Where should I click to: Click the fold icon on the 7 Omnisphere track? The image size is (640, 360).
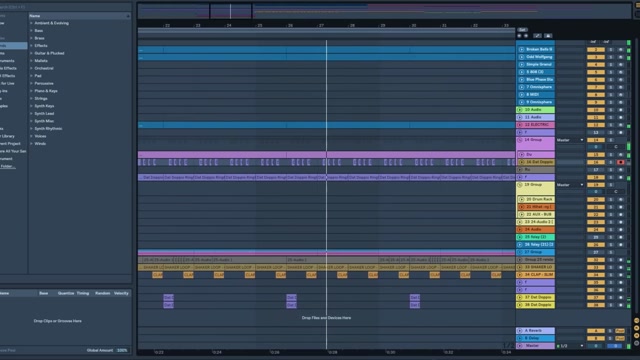[521, 87]
